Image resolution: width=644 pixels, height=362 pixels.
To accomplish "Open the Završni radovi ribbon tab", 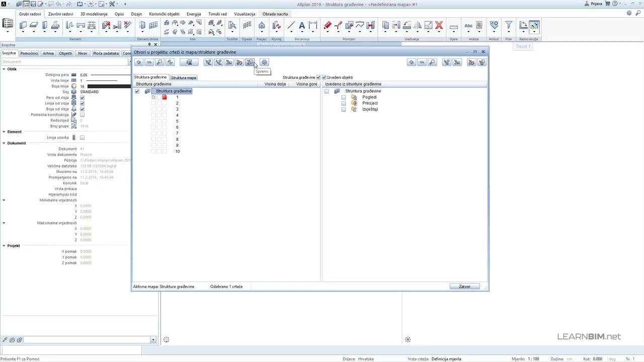I will (x=60, y=14).
